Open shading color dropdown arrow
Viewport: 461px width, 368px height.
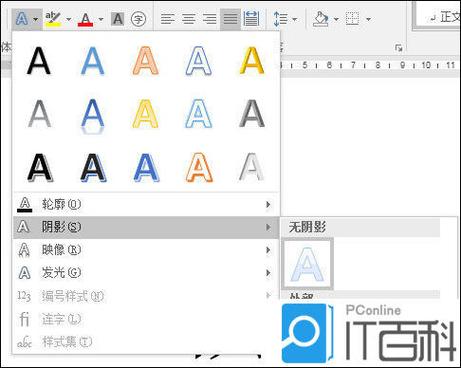pyautogui.click(x=336, y=19)
